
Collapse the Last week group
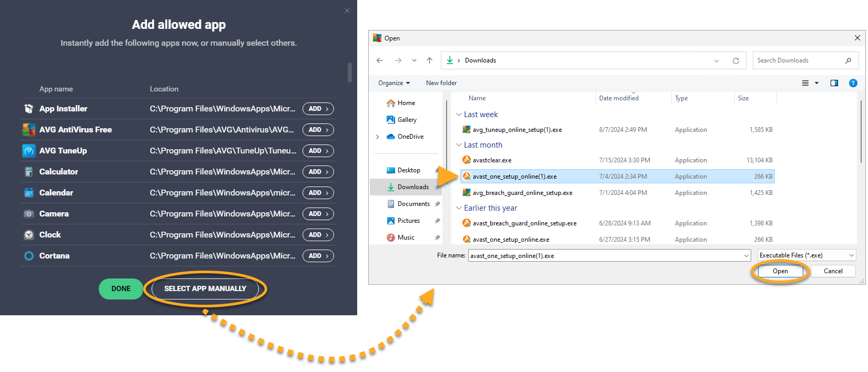(x=459, y=115)
